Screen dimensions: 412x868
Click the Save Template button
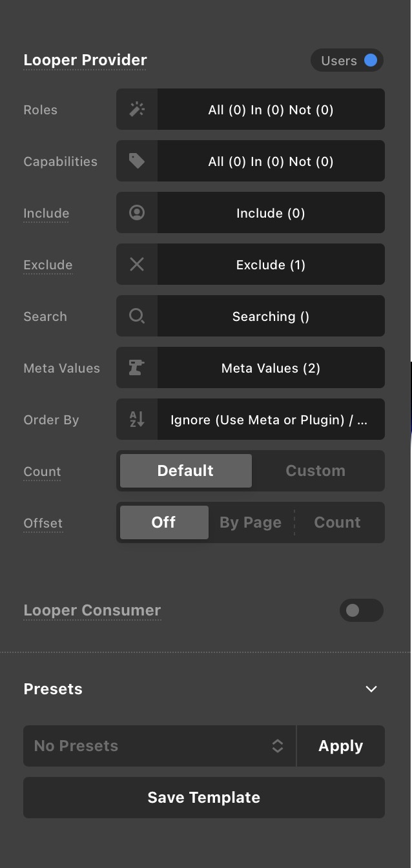coord(204,798)
